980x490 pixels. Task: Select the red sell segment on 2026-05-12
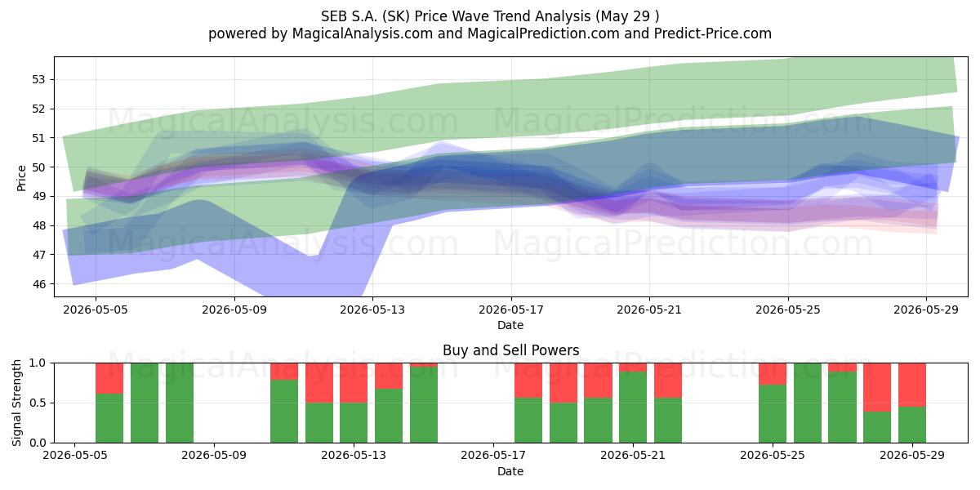coord(319,382)
